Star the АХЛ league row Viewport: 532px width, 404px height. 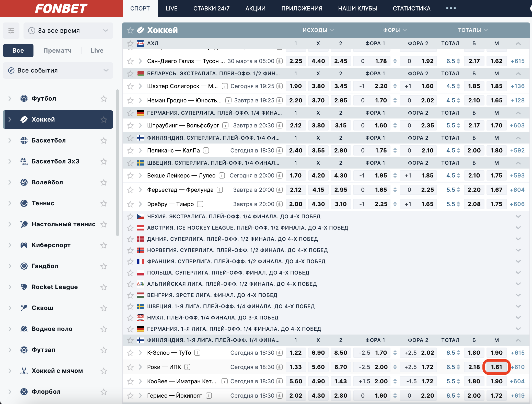pyautogui.click(x=130, y=43)
